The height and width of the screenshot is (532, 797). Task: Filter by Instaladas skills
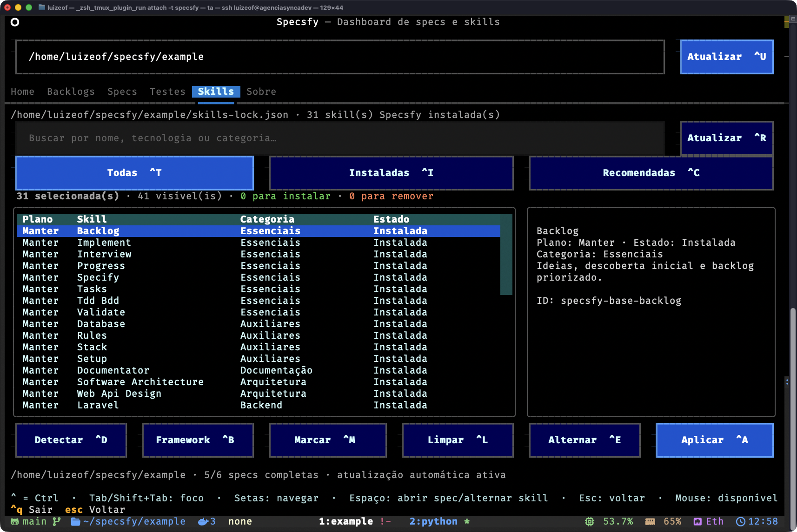point(391,173)
